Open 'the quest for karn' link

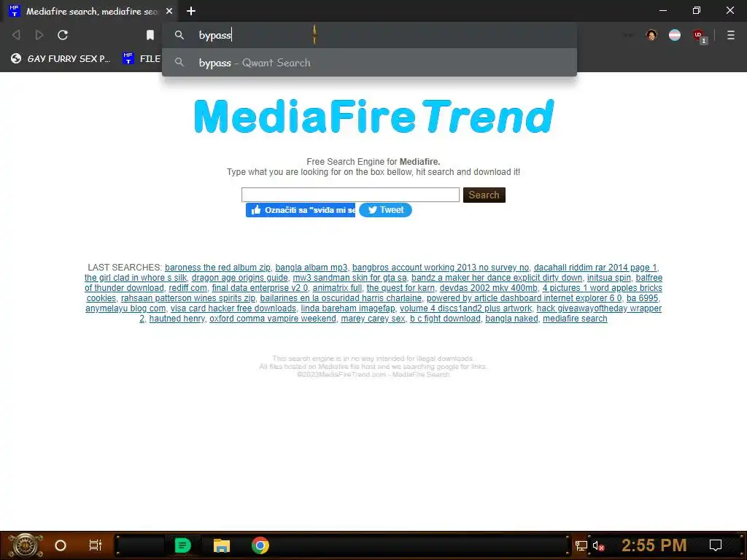400,288
